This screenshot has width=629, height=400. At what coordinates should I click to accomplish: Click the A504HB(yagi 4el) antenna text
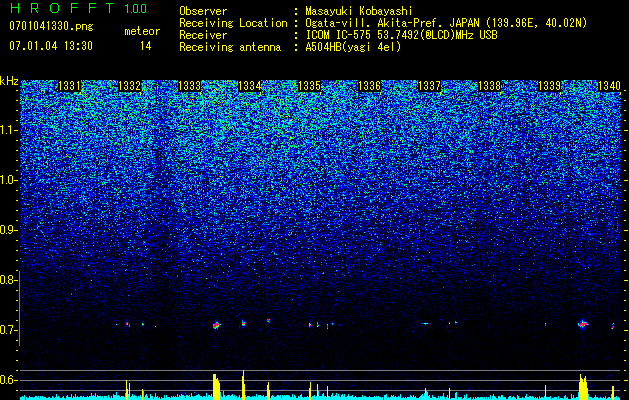[353, 47]
